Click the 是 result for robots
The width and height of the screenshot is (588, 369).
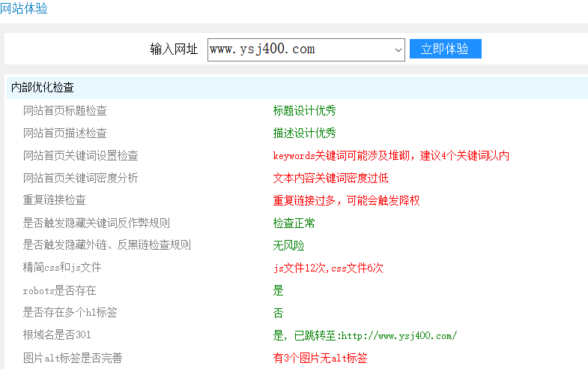point(278,290)
